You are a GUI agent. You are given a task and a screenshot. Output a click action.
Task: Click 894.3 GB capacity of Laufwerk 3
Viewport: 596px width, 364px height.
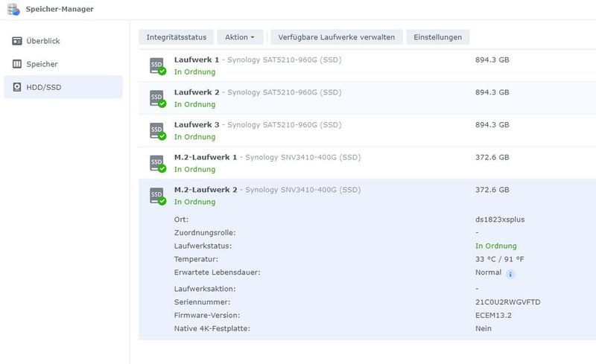click(492, 124)
